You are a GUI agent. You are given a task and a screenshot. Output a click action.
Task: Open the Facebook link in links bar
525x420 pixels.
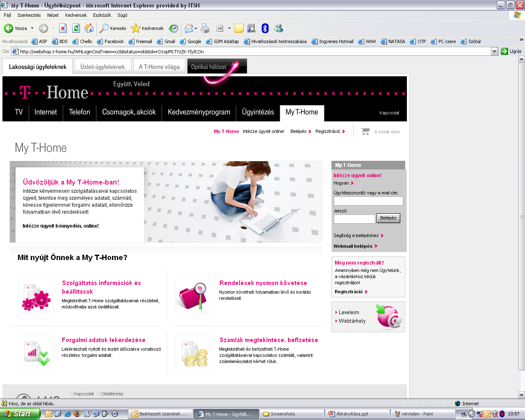[110, 41]
